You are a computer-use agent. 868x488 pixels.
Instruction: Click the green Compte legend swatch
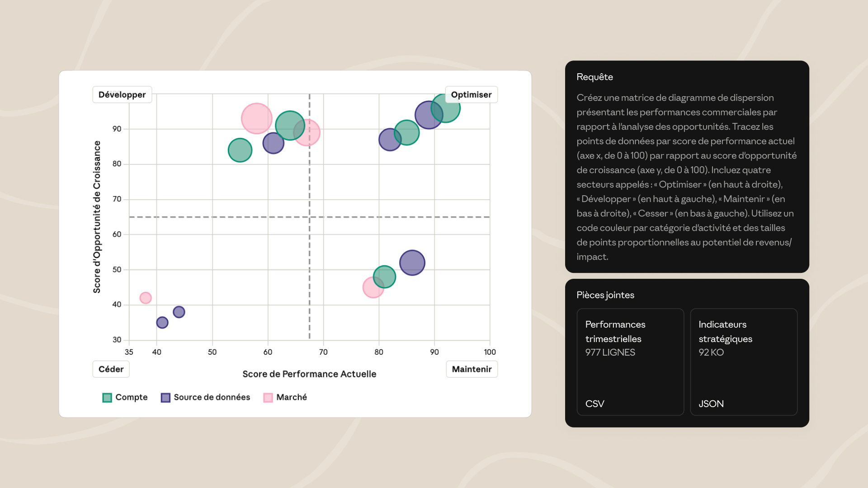pyautogui.click(x=107, y=398)
